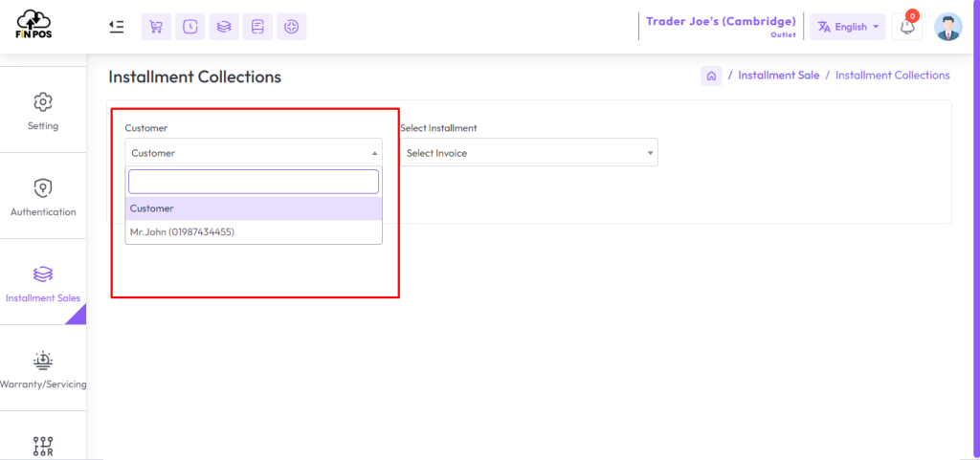Click the FinPOS cloud logo
The height and width of the screenshot is (460, 980).
[33, 25]
